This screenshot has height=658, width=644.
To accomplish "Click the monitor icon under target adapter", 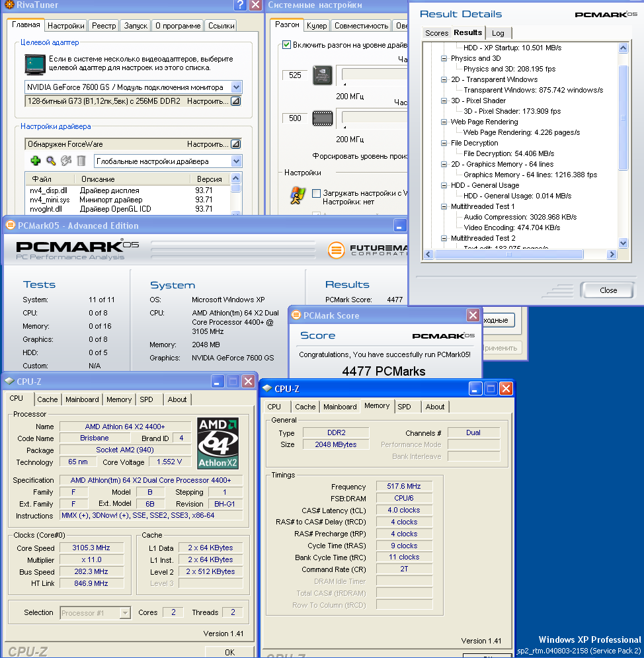I will (35, 64).
